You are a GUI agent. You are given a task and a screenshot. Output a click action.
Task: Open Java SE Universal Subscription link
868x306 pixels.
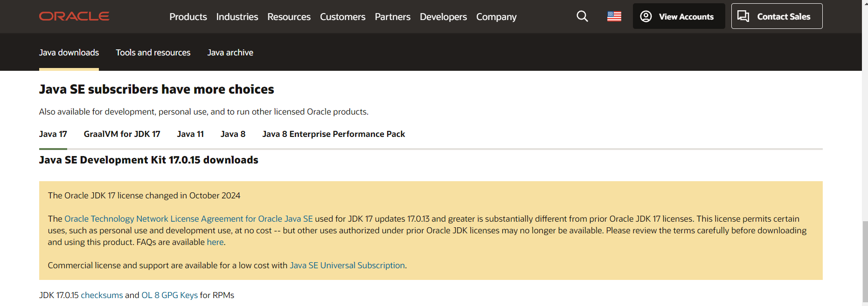pos(347,265)
